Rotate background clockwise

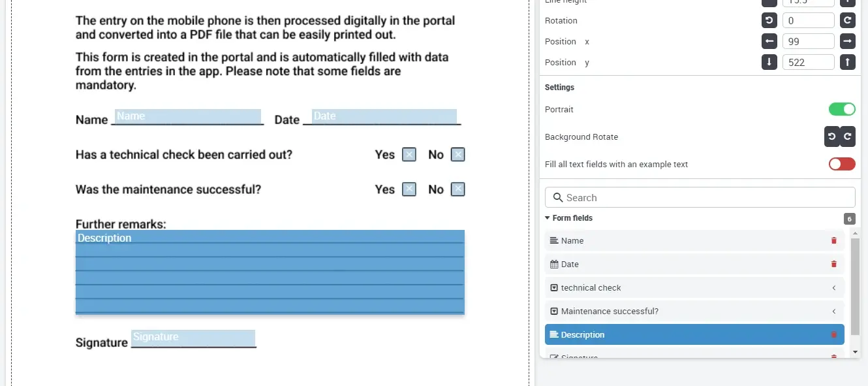(x=848, y=137)
